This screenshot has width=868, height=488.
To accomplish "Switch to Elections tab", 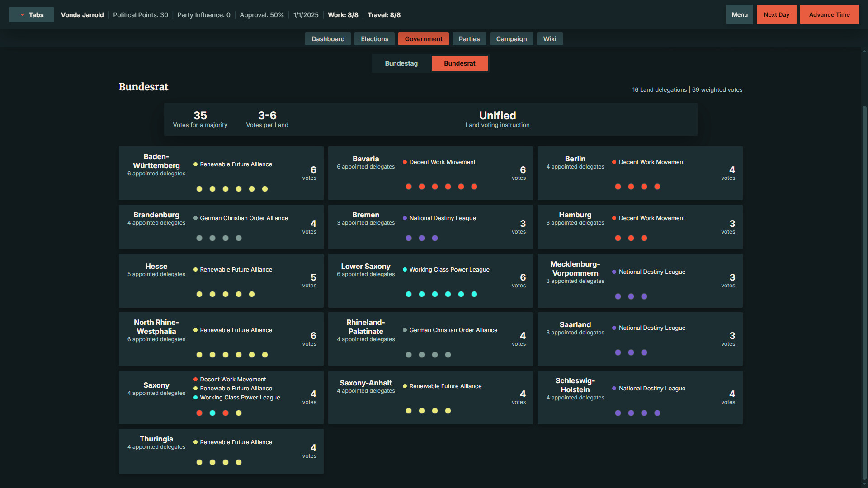I will [x=374, y=39].
